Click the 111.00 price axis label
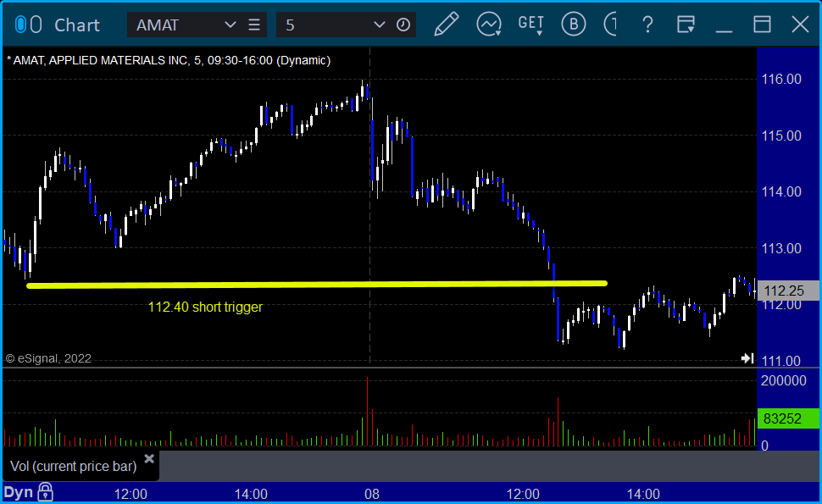 (781, 361)
